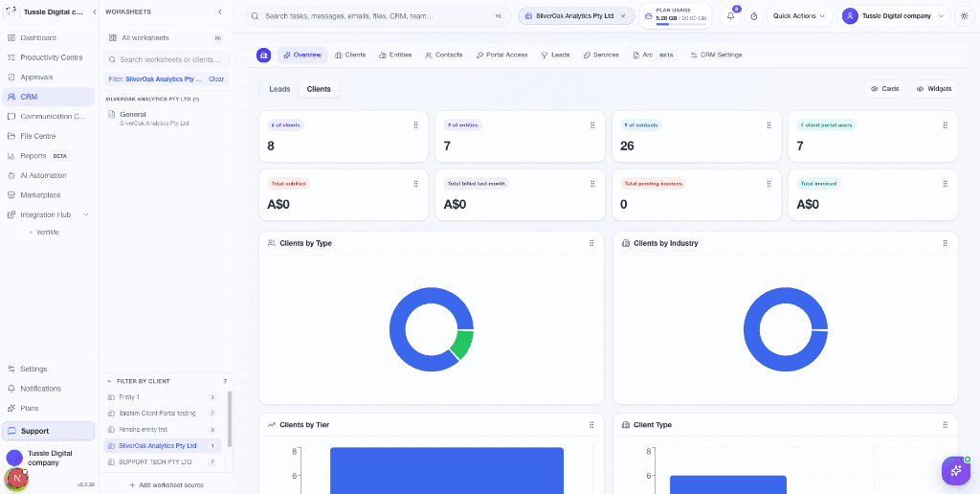Click grip icon on Total billed last month card

[592, 184]
